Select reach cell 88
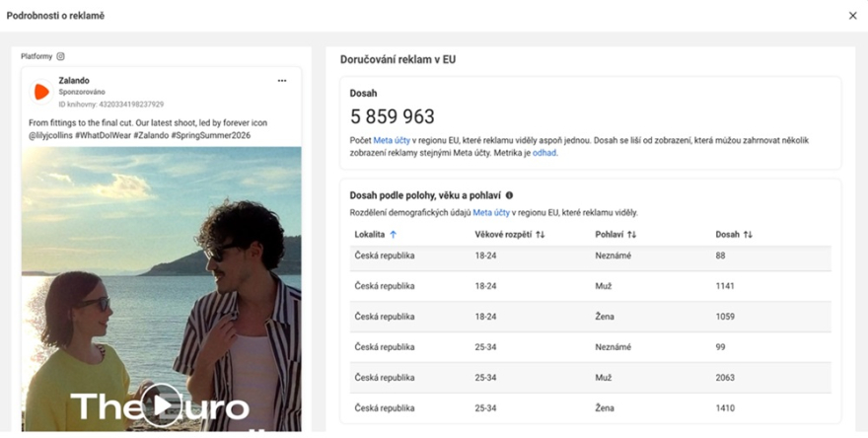 [720, 255]
